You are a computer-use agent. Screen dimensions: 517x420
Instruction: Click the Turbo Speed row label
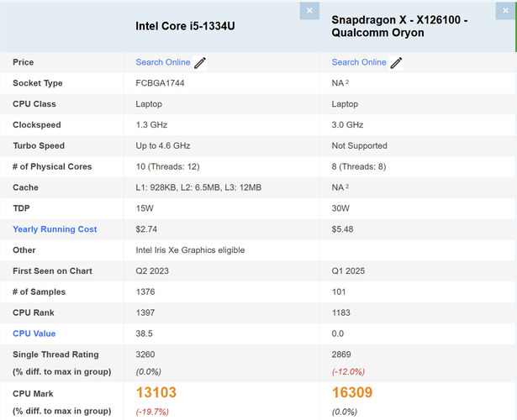click(x=39, y=145)
